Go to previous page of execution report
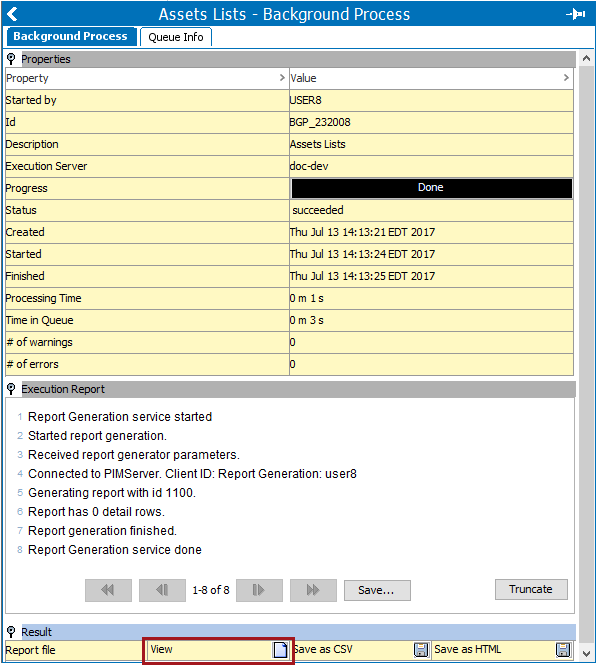Screen dimensions: 600x665 point(162,590)
